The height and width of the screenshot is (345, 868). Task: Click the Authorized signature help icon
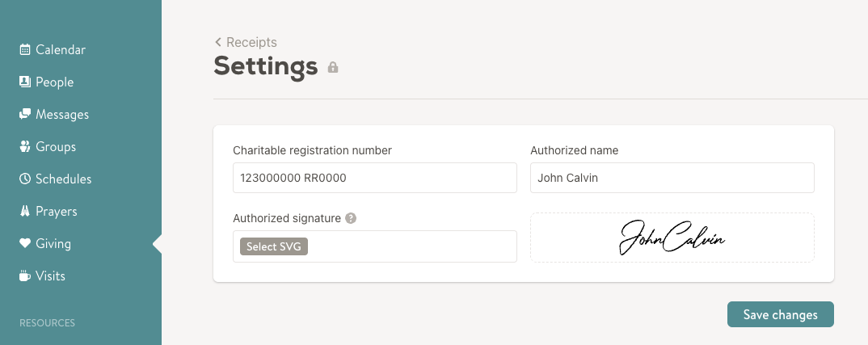pyautogui.click(x=351, y=218)
